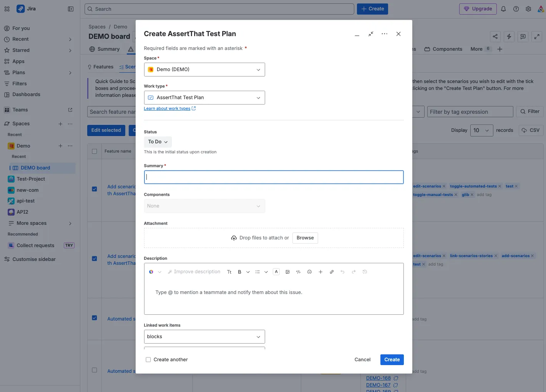Add an image via description toolbar
546x392 pixels.
[x=287, y=272]
